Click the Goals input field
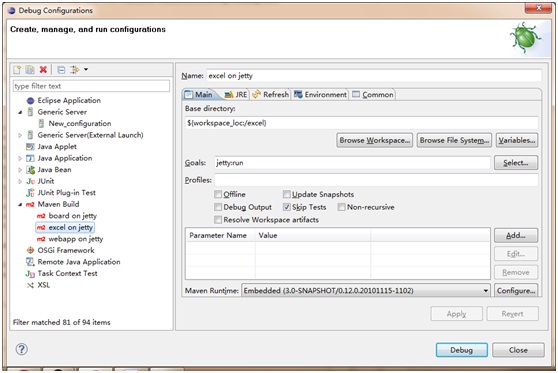 [352, 163]
